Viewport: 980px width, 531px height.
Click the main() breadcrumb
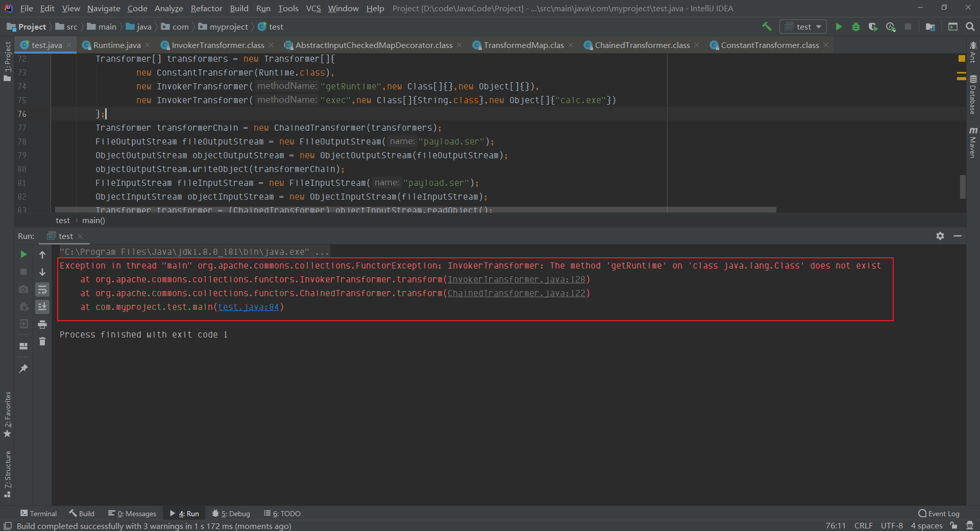coord(93,221)
